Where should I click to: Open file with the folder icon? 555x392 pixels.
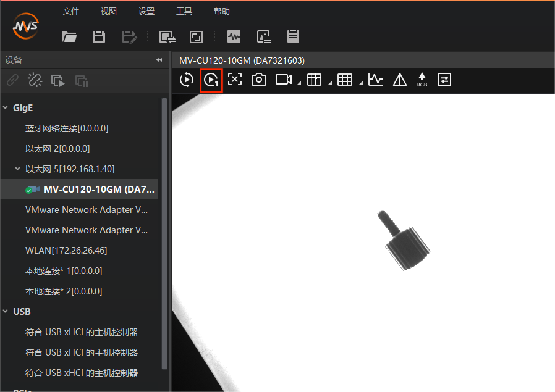[x=69, y=36]
